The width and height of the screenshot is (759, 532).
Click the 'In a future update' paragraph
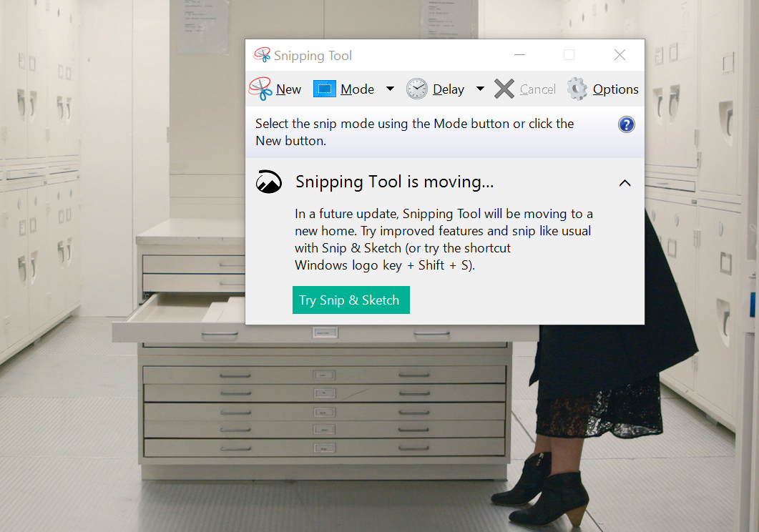click(x=444, y=240)
